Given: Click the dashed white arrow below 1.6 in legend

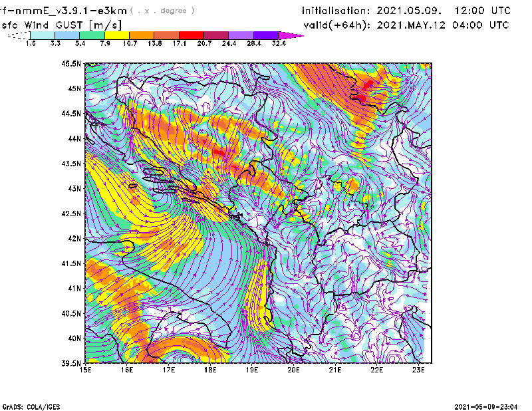Looking at the screenshot, I should coord(19,35).
